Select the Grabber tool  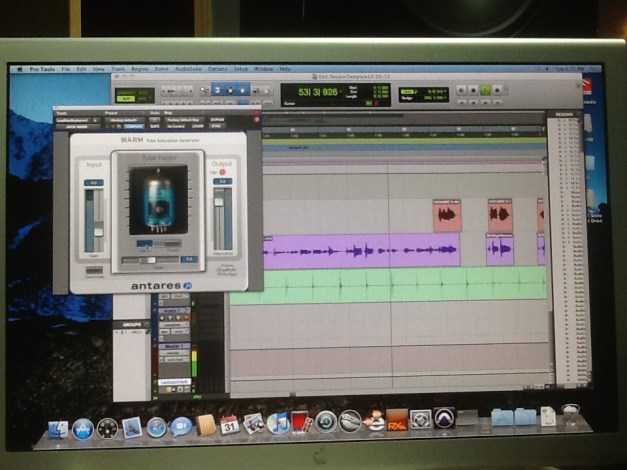click(243, 91)
